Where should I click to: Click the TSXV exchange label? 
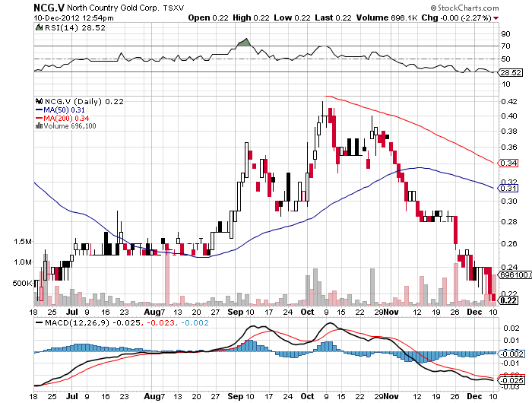pyautogui.click(x=173, y=8)
